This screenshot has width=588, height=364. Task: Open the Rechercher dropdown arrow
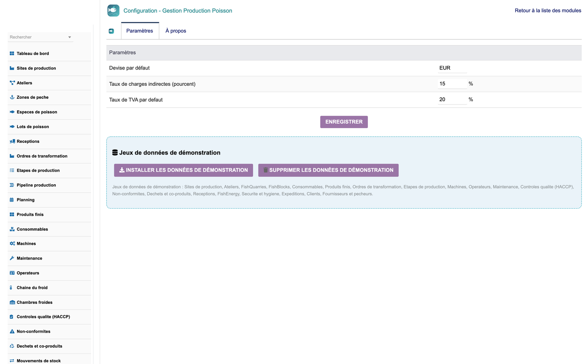(70, 37)
